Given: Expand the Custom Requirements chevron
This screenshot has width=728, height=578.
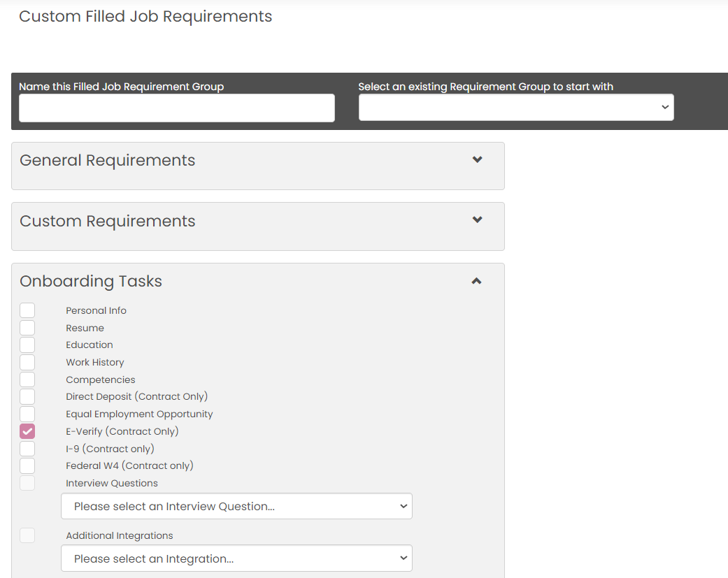Looking at the screenshot, I should tap(477, 220).
